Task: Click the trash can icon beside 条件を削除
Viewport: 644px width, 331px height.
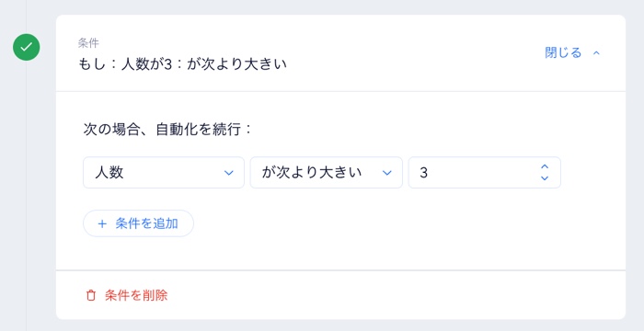Action: tap(91, 295)
